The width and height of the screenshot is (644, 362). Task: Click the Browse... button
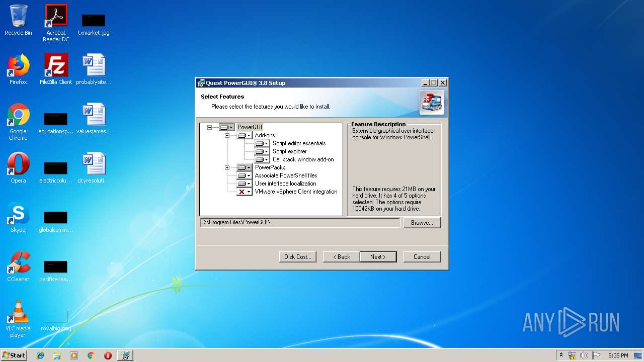click(422, 223)
